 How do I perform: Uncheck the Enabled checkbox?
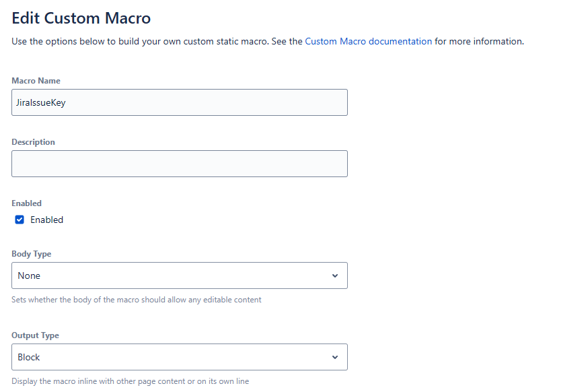click(x=20, y=220)
